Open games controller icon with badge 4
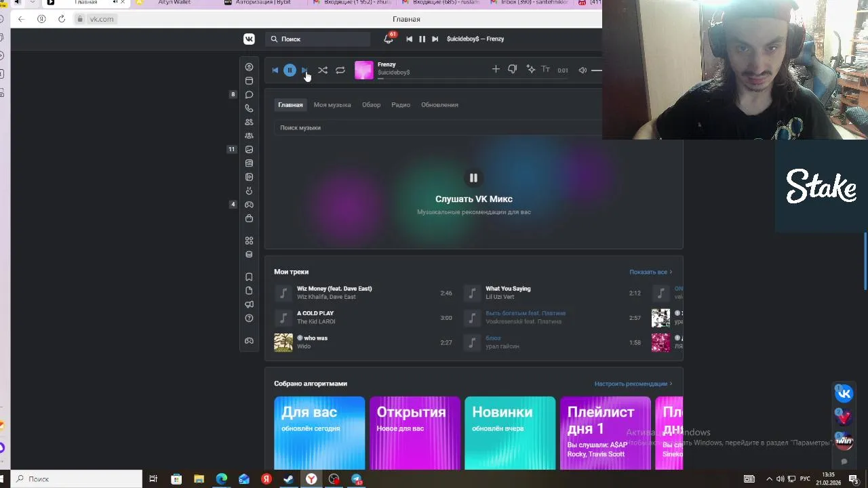The image size is (868, 488). pyautogui.click(x=249, y=205)
